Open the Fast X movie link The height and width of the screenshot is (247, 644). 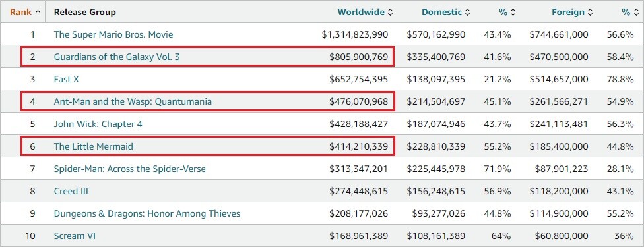pyautogui.click(x=66, y=79)
